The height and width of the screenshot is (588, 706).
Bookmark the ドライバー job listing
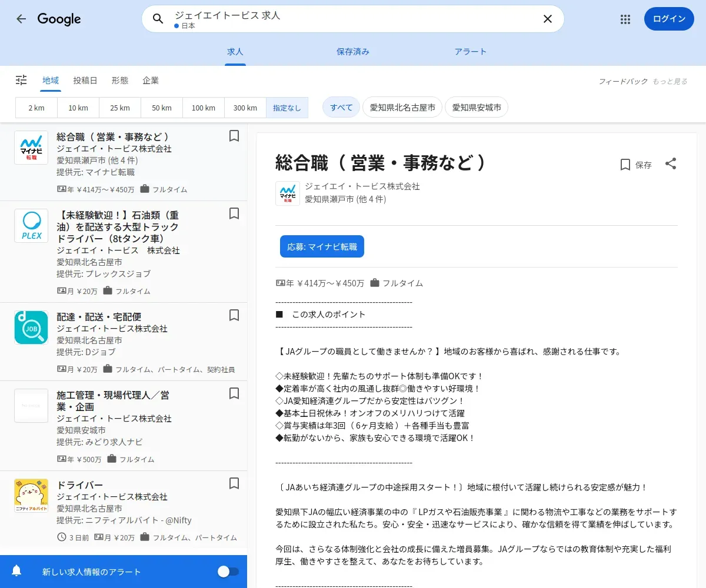(x=234, y=483)
